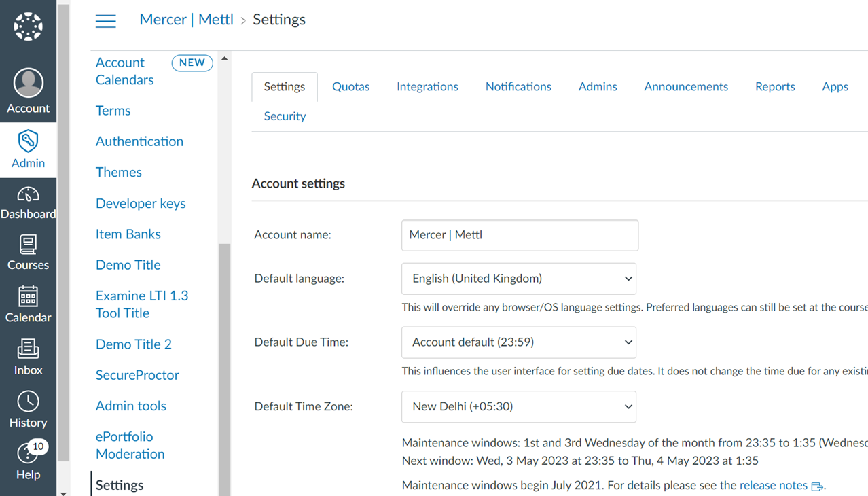Switch to the Reports tab
The width and height of the screenshot is (868, 496).
[x=775, y=87]
